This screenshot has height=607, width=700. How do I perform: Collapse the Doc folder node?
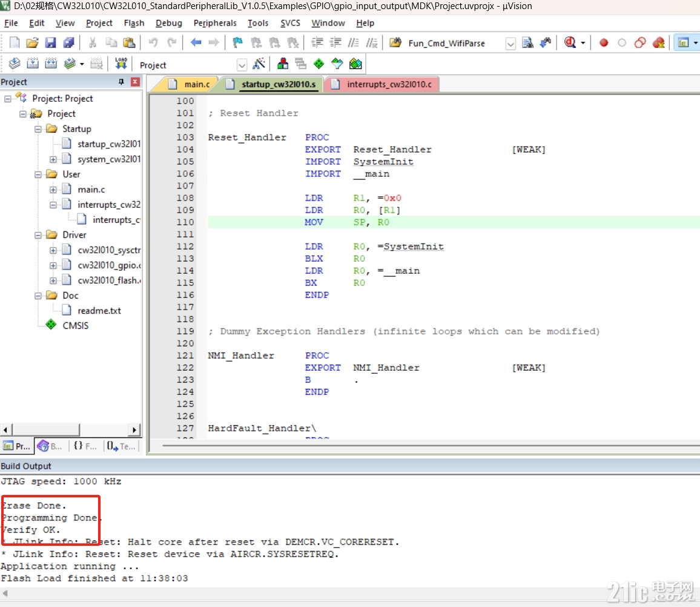point(38,296)
